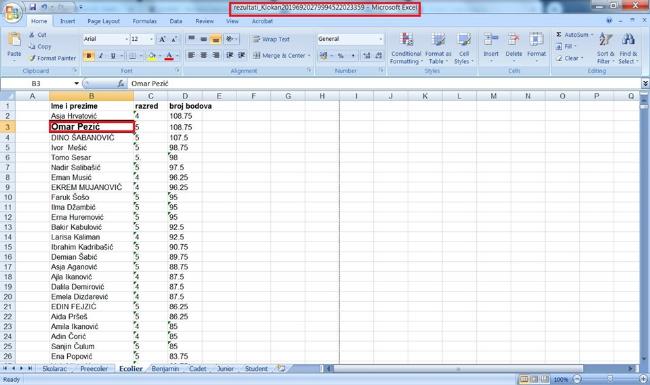Image resolution: width=650 pixels, height=385 pixels.
Task: Open Sort & Filter menu
Action: point(606,48)
